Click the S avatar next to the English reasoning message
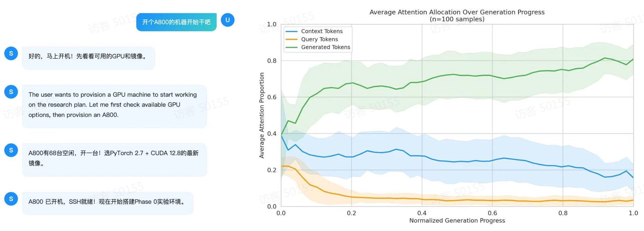The width and height of the screenshot is (644, 231). coord(11,92)
